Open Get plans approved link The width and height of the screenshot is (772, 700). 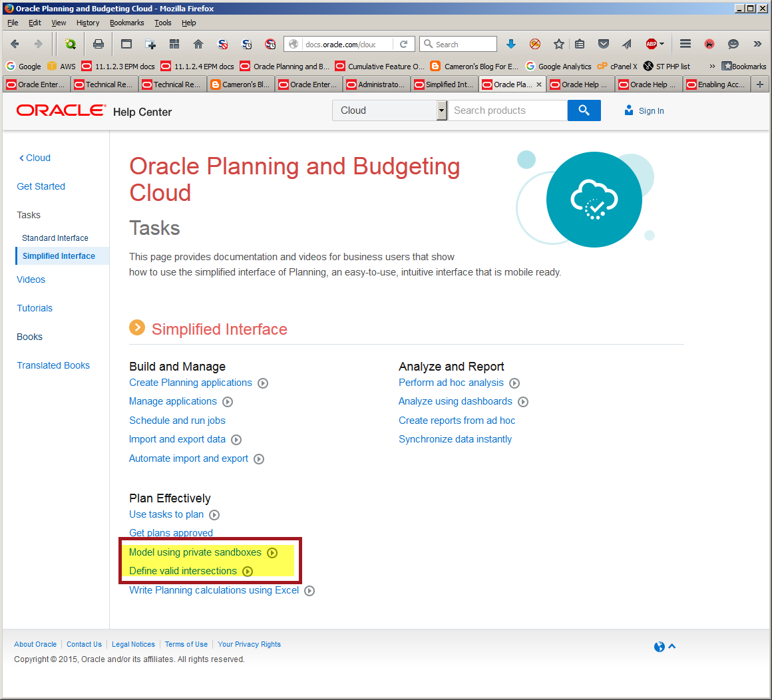coord(171,532)
